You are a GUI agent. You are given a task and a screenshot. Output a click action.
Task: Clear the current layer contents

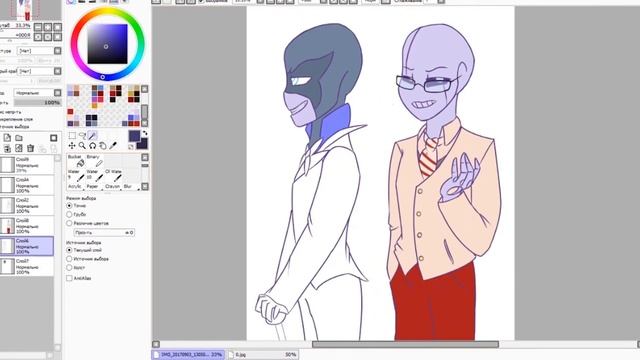pyautogui.click(x=19, y=148)
